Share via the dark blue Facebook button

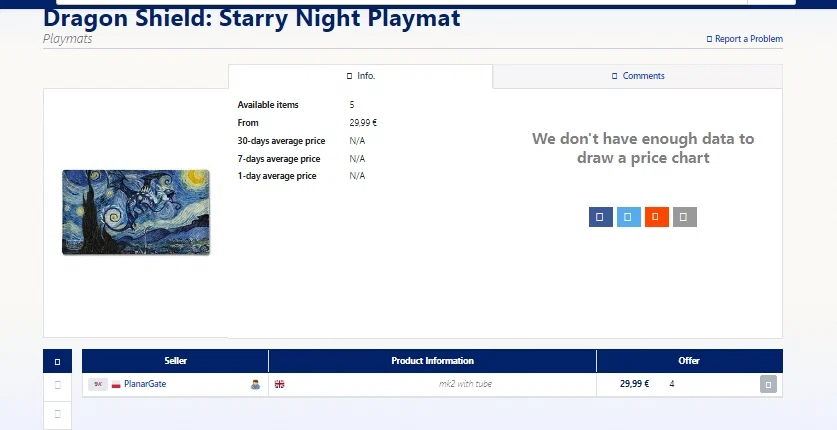pos(601,217)
